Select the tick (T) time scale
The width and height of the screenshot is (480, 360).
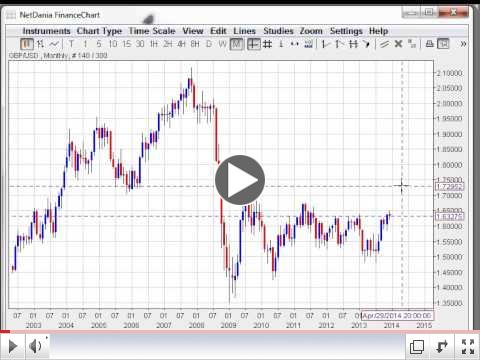tap(71, 44)
